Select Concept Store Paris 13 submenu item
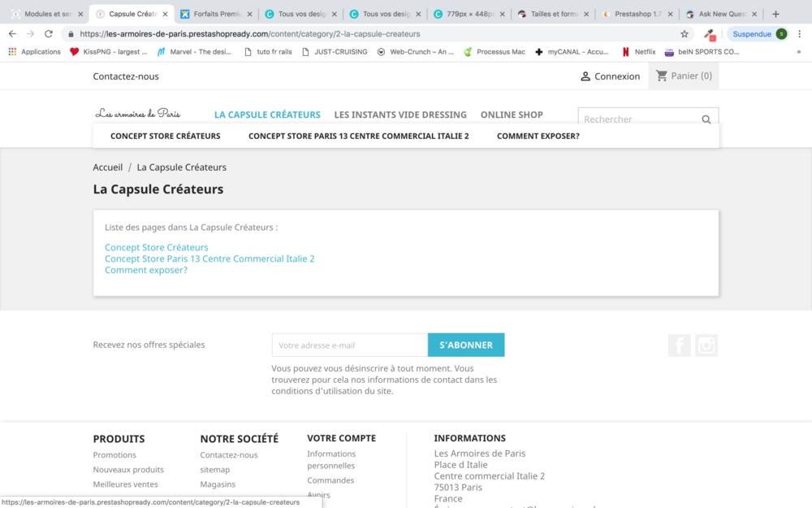 coord(358,136)
